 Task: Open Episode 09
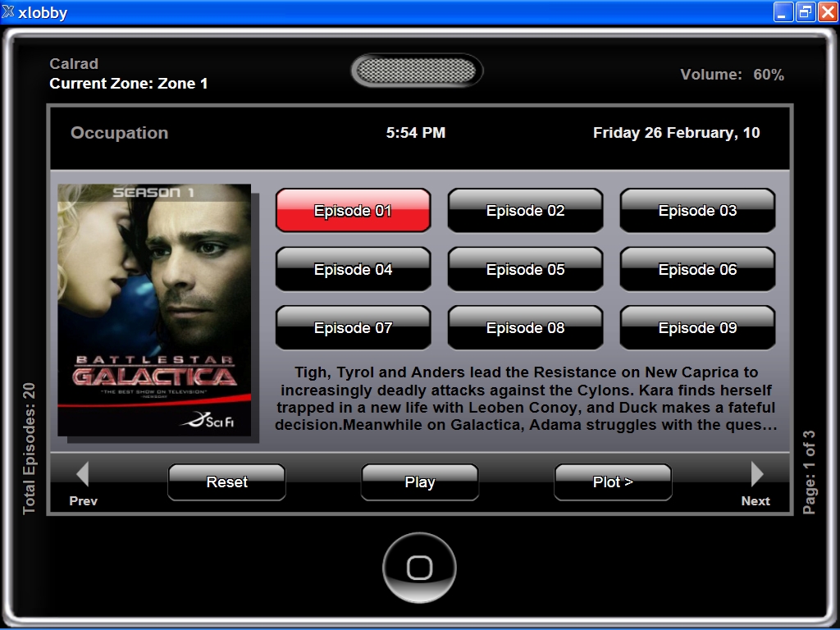[697, 327]
